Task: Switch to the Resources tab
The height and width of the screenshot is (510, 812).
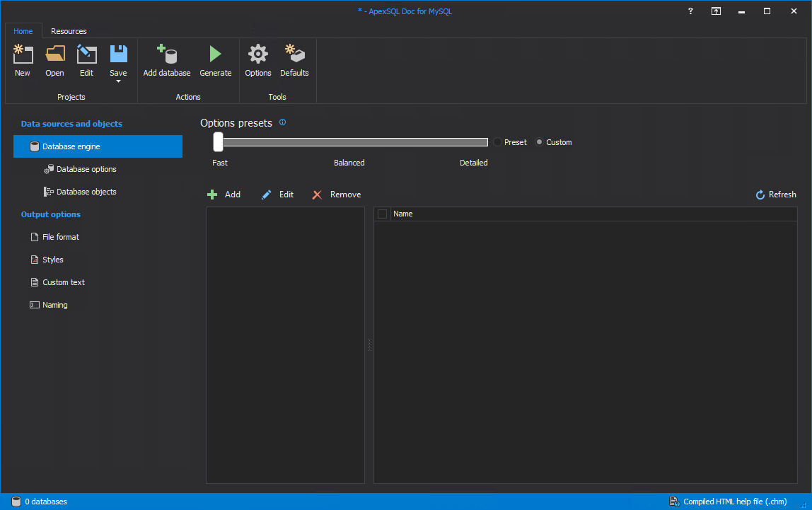Action: [69, 31]
